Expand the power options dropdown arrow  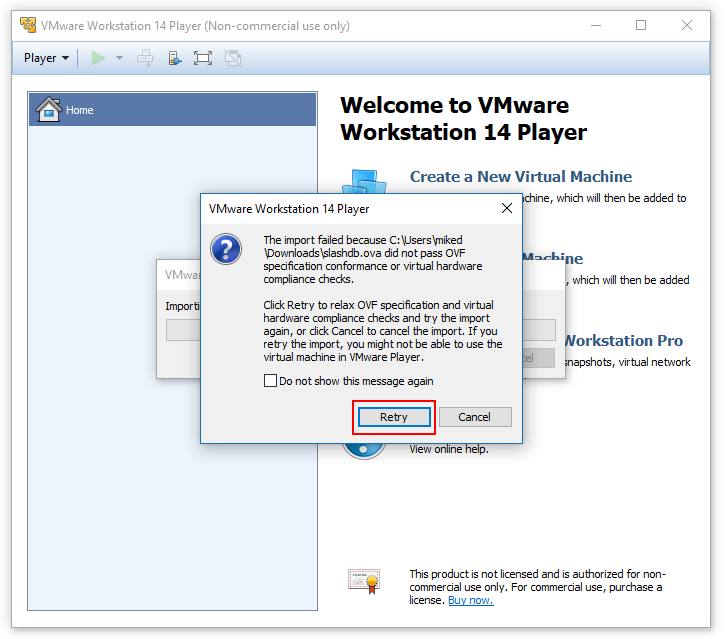[120, 58]
